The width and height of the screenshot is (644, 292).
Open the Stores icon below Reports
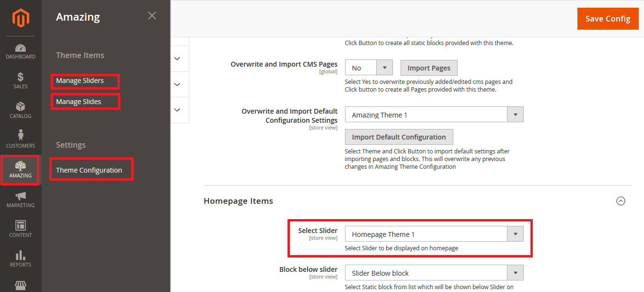pos(21,286)
